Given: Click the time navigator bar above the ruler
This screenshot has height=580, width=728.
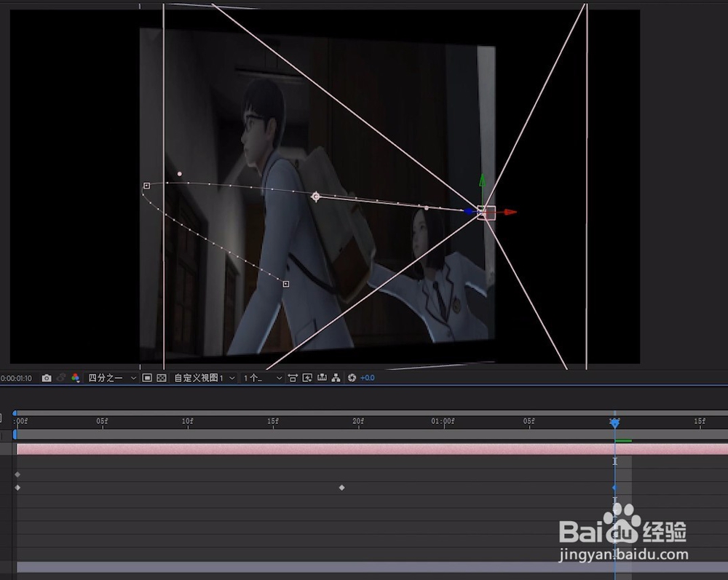Looking at the screenshot, I should pos(371,413).
